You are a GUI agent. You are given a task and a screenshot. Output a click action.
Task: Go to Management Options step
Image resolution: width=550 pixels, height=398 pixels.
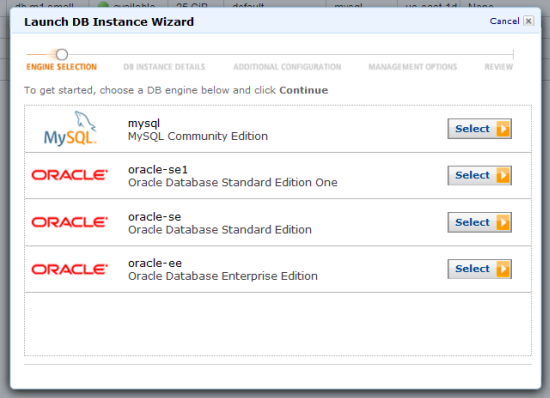coord(412,67)
